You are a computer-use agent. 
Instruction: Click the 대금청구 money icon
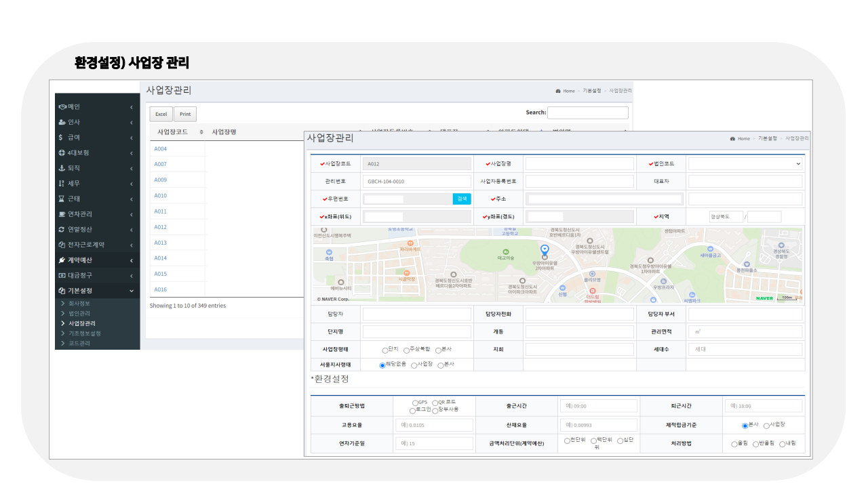click(62, 276)
